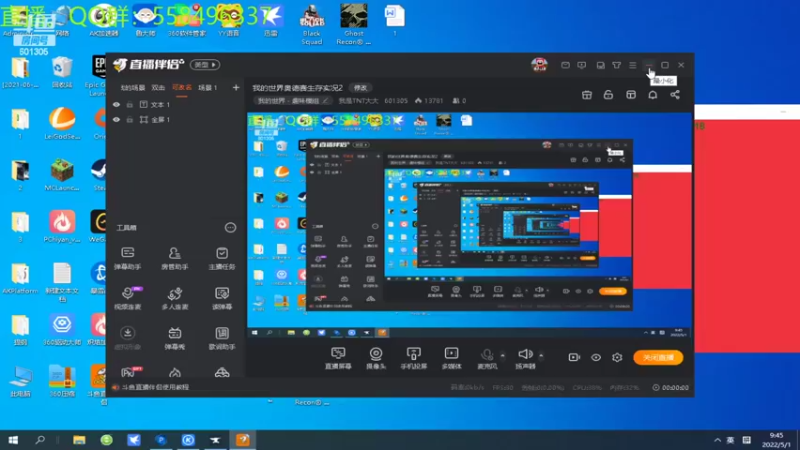
Task: Click taskbar clock showing 9:45
Action: [777, 440]
